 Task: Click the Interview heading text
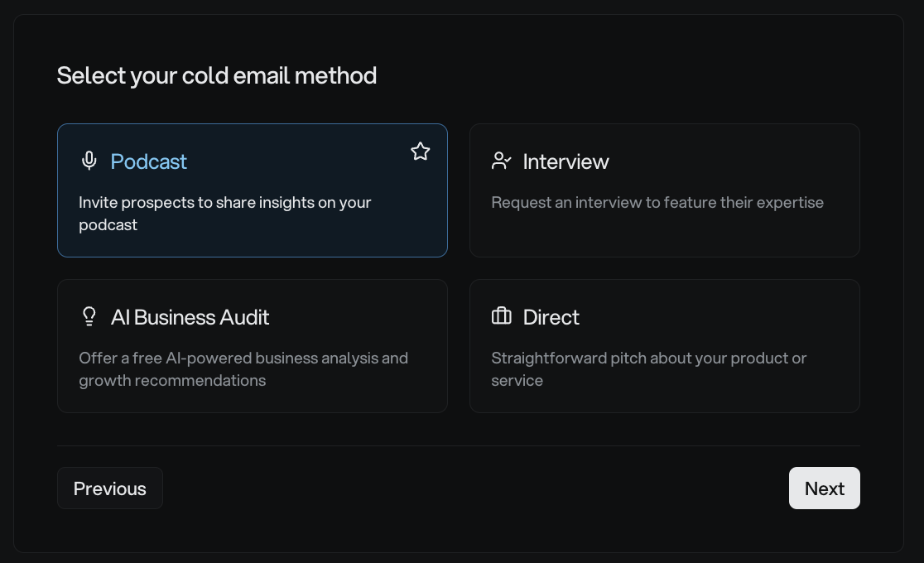(565, 161)
